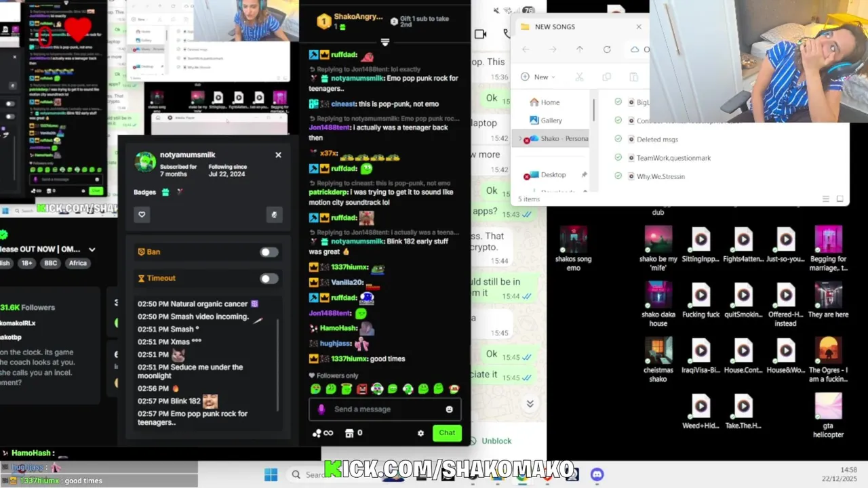Screen dimensions: 868x488
Task: Collapse the gift leaderboard chevron at top
Action: point(385,42)
